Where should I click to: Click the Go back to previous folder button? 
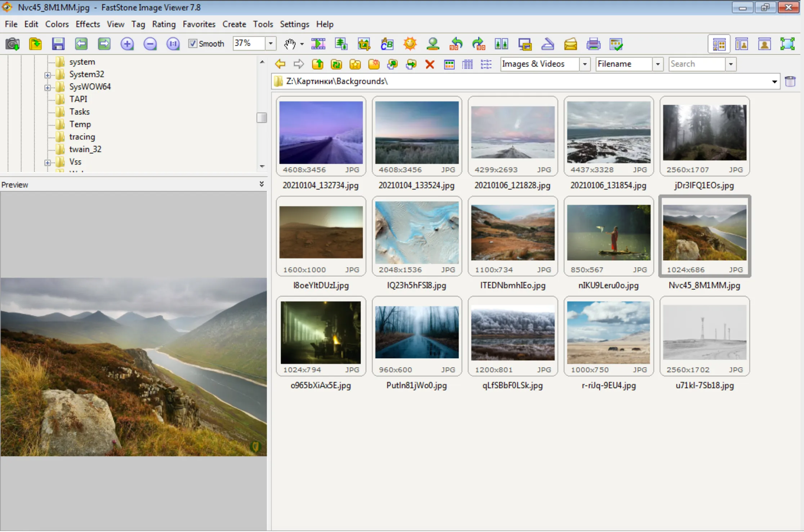pos(279,64)
